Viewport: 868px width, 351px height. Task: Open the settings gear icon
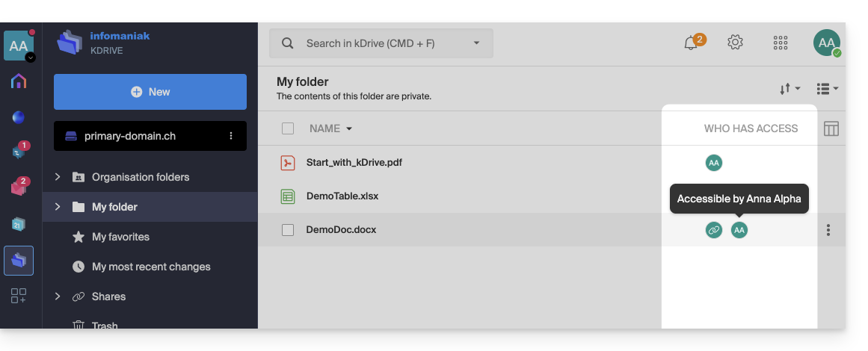(x=735, y=43)
